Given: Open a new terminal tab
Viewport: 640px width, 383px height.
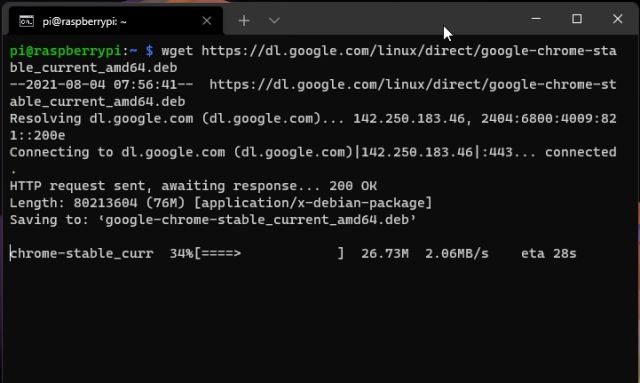Looking at the screenshot, I should pos(244,20).
